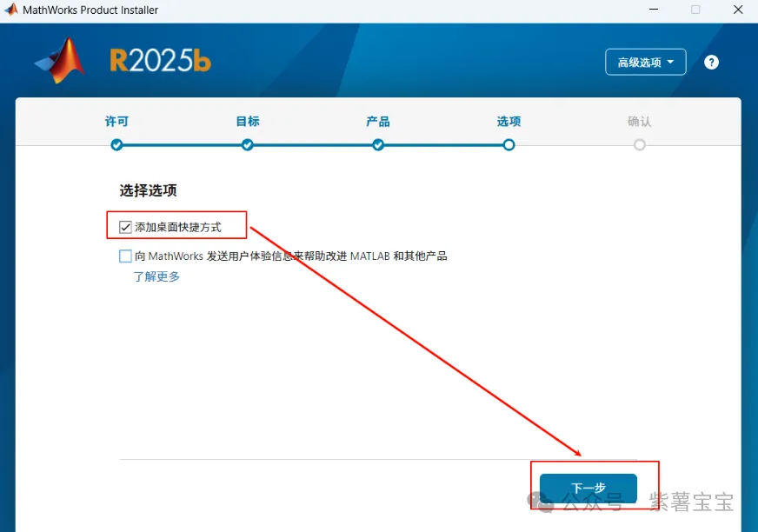Open the 高级选项 dropdown menu
Screen dimensions: 758x532
click(x=645, y=63)
